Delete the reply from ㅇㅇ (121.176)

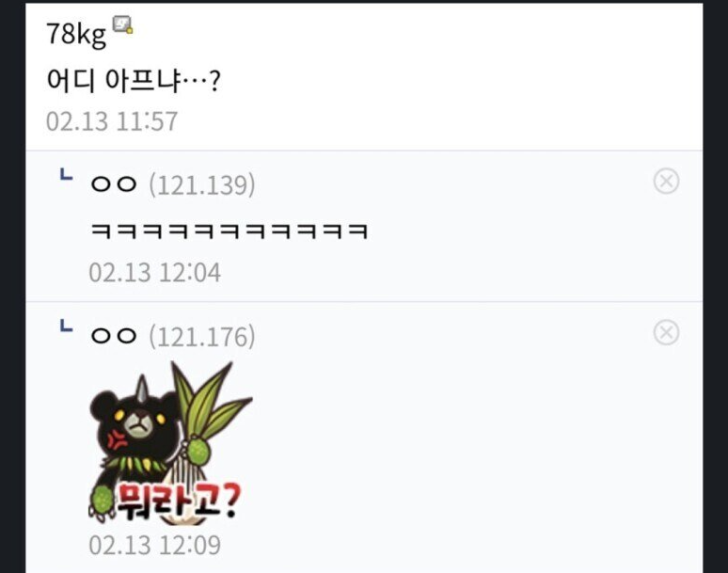click(x=666, y=332)
